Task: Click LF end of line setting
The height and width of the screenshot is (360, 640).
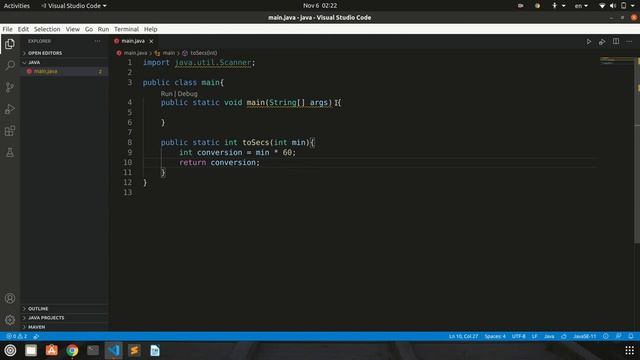Action: tap(534, 336)
